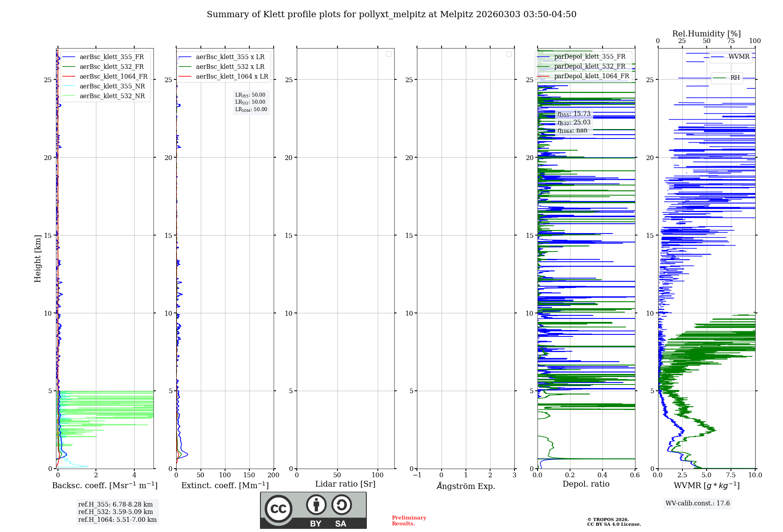Click the Creative Commons CC icon

278,509
